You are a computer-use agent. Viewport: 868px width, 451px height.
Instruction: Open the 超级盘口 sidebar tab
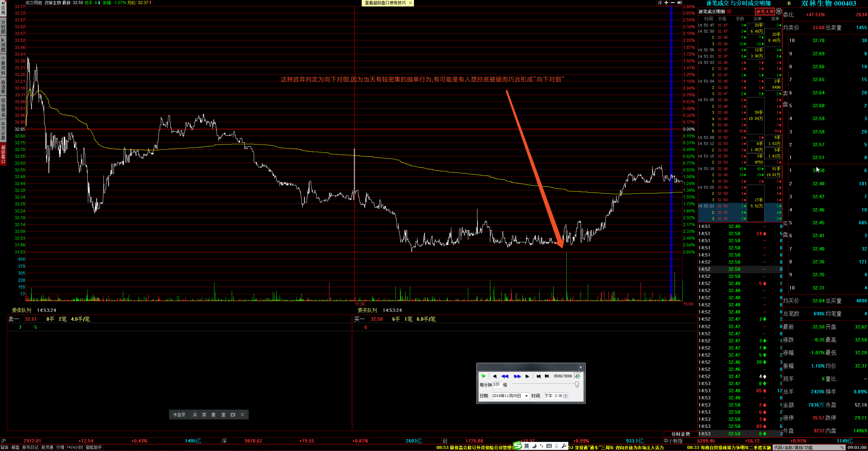(3, 154)
